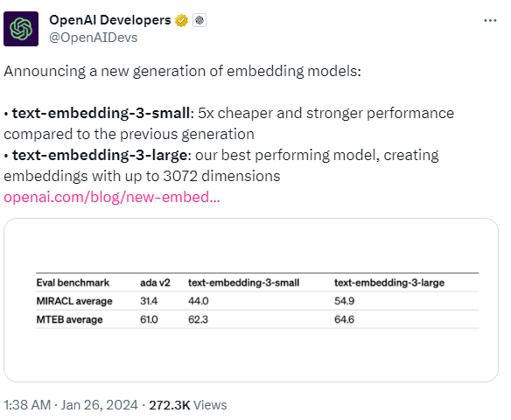The height and width of the screenshot is (420, 511).
Task: Click the MIRACL average row label
Action: [x=74, y=301]
